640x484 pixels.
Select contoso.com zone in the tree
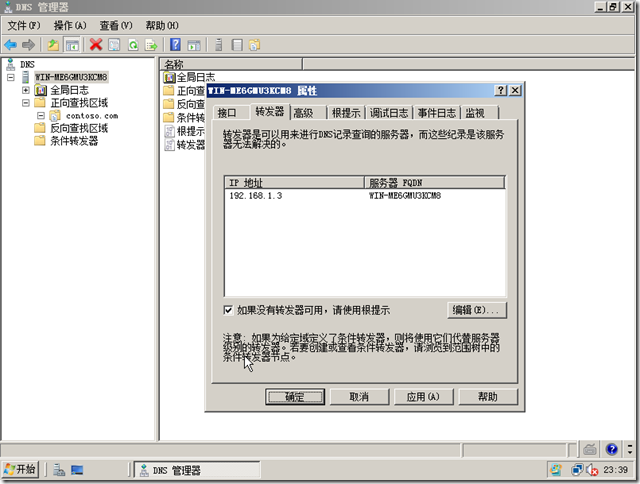tap(92, 116)
